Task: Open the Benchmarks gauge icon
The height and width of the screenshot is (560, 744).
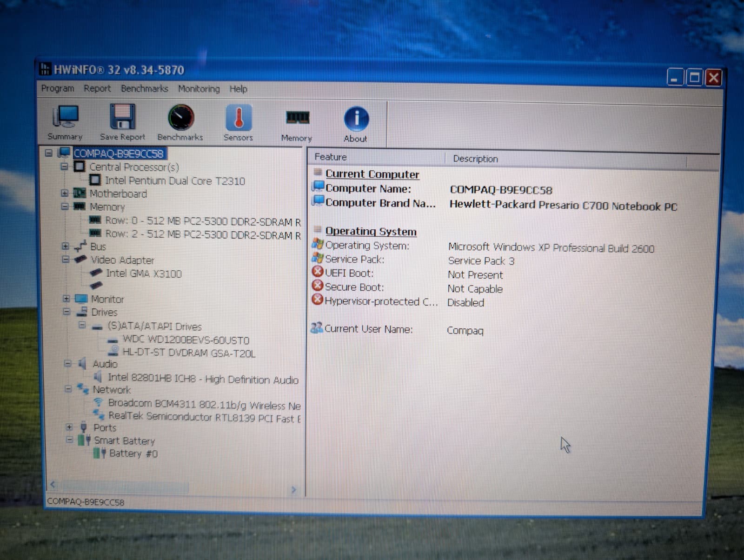Action: coord(180,118)
